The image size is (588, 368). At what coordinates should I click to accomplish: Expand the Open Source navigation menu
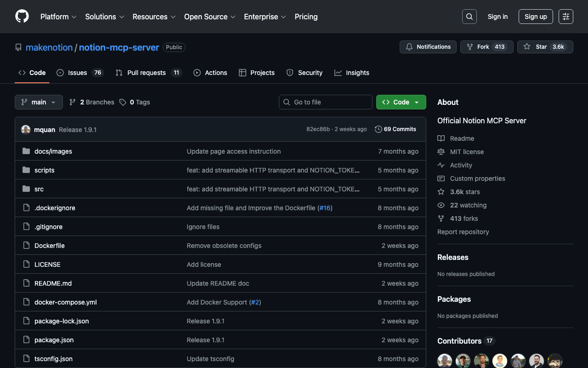pyautogui.click(x=209, y=17)
